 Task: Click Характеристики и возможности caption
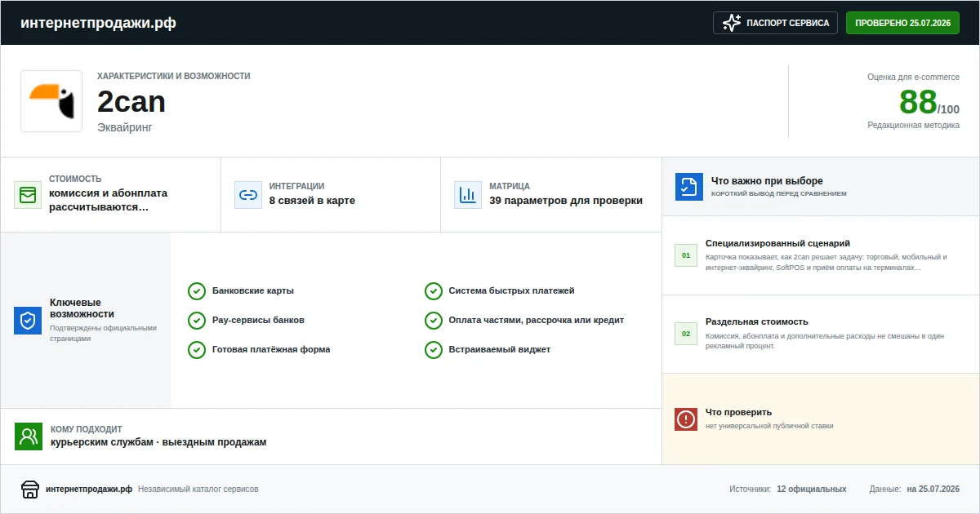[174, 76]
